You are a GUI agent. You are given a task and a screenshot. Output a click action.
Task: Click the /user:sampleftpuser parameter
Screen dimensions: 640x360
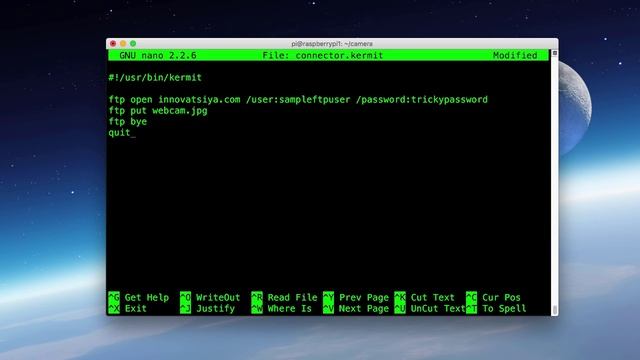click(x=298, y=100)
